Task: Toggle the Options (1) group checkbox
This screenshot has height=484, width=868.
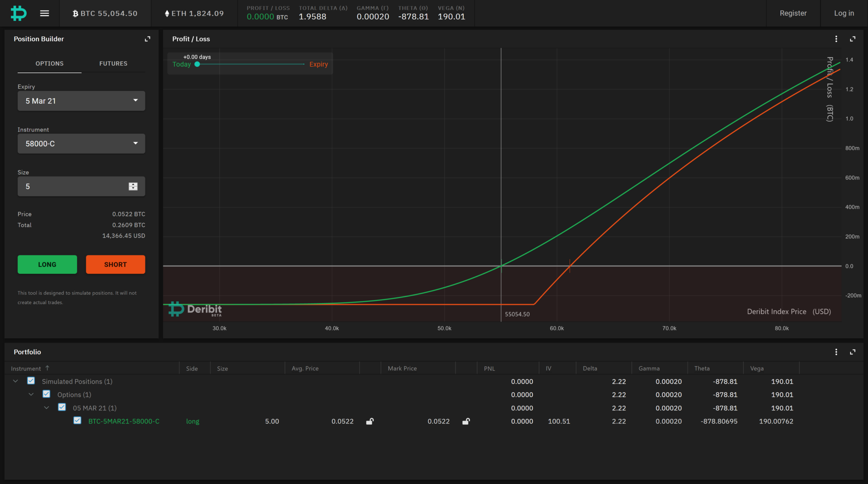Action: pyautogui.click(x=46, y=394)
